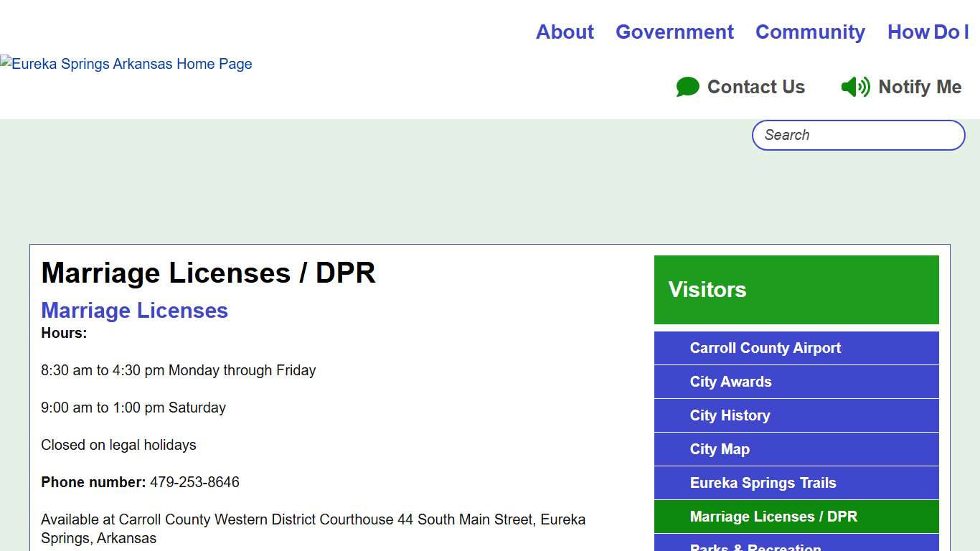980x551 pixels.
Task: Open the Community menu
Action: [810, 32]
